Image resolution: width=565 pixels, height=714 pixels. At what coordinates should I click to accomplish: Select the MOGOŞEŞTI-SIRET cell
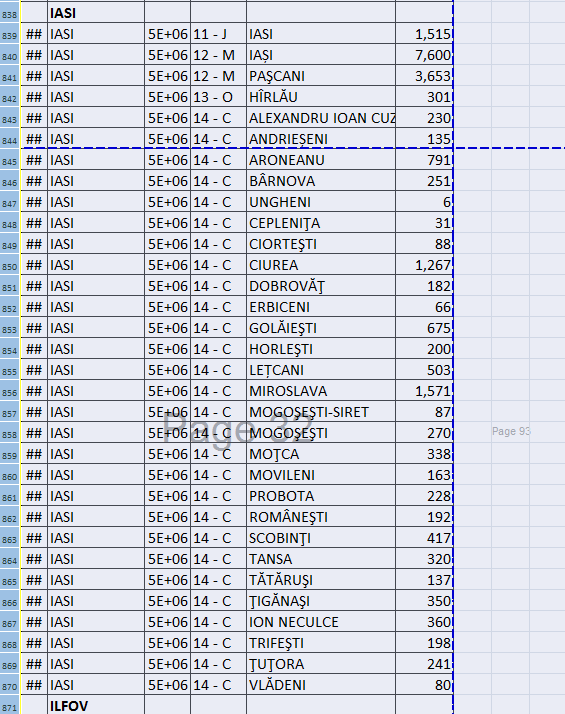coord(321,412)
